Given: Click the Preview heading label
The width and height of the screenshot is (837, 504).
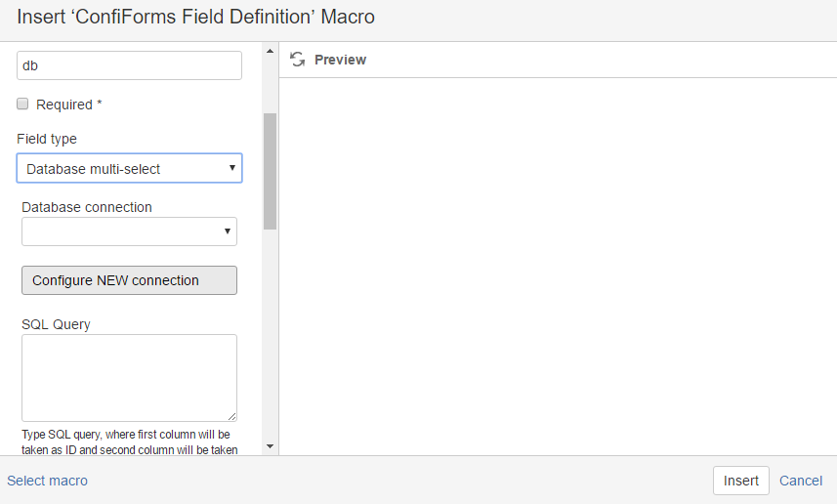Looking at the screenshot, I should tap(340, 60).
